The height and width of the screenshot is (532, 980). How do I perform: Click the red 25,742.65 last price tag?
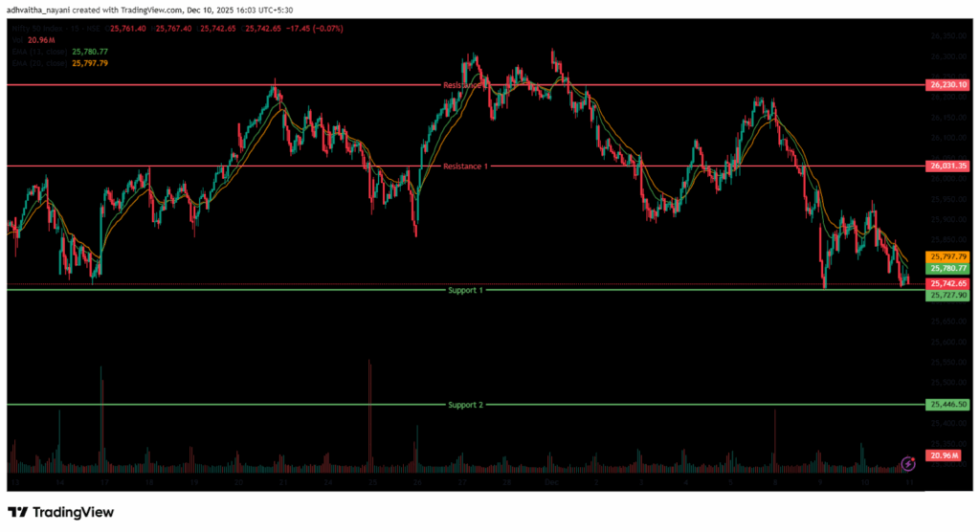[948, 284]
